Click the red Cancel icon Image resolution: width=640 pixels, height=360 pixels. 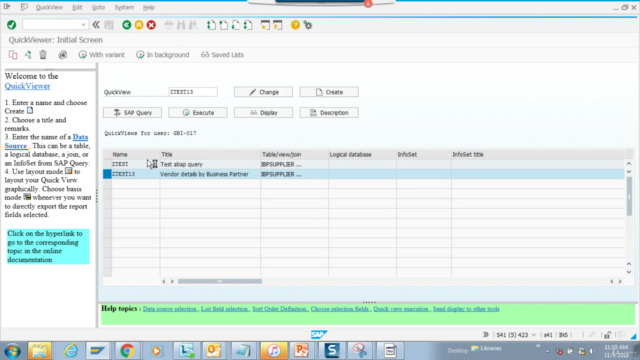click(151, 25)
